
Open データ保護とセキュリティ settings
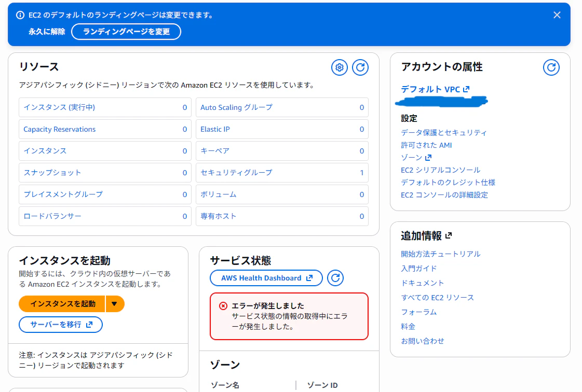443,132
